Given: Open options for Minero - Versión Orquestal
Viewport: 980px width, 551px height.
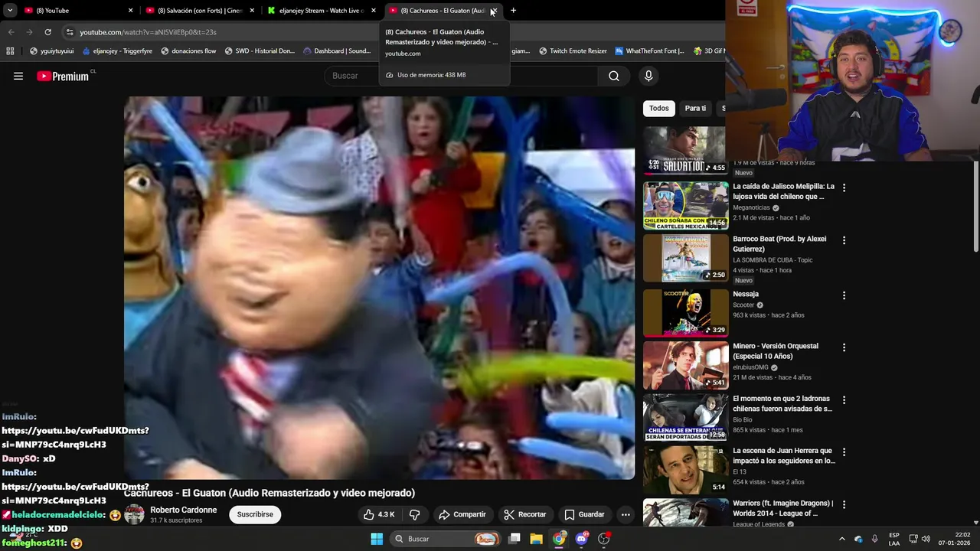Looking at the screenshot, I should point(844,347).
